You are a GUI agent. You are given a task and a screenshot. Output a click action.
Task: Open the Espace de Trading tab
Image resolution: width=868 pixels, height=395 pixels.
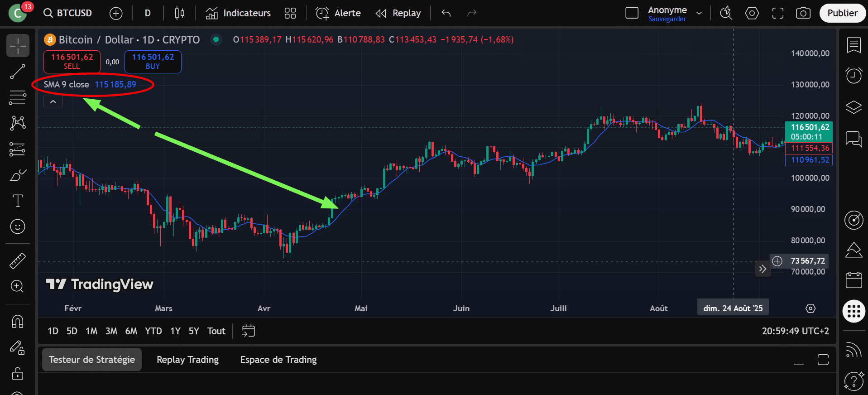point(278,360)
